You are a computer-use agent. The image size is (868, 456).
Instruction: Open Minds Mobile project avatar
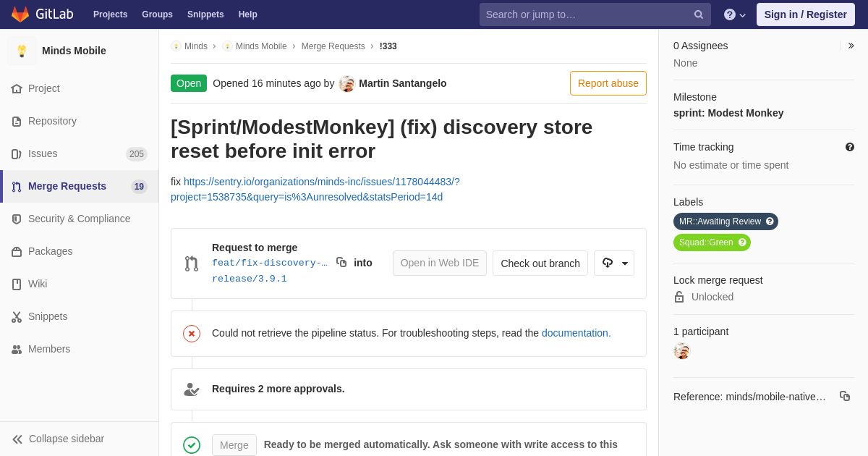[x=22, y=51]
